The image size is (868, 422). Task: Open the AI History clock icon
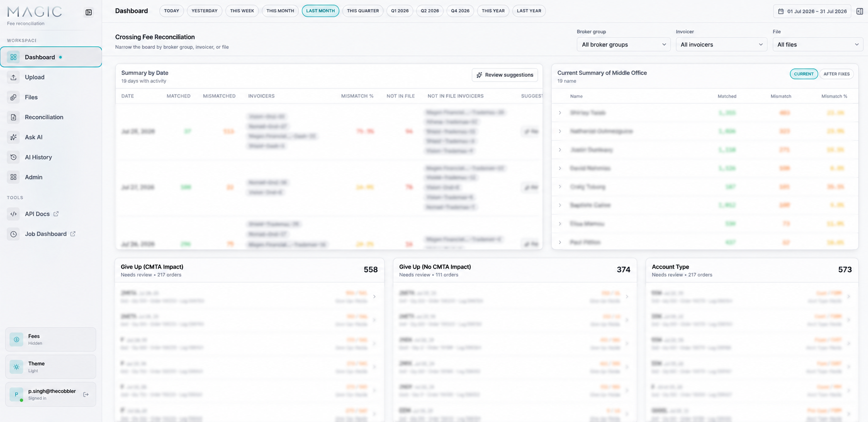14,157
